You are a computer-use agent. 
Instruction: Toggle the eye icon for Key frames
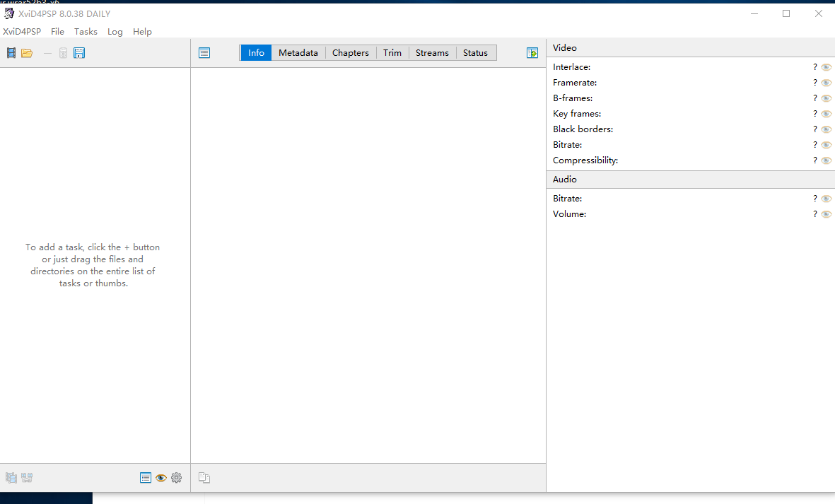tap(827, 113)
